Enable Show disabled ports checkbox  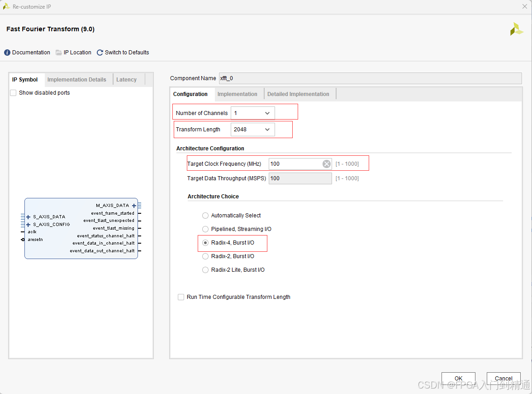(x=13, y=93)
